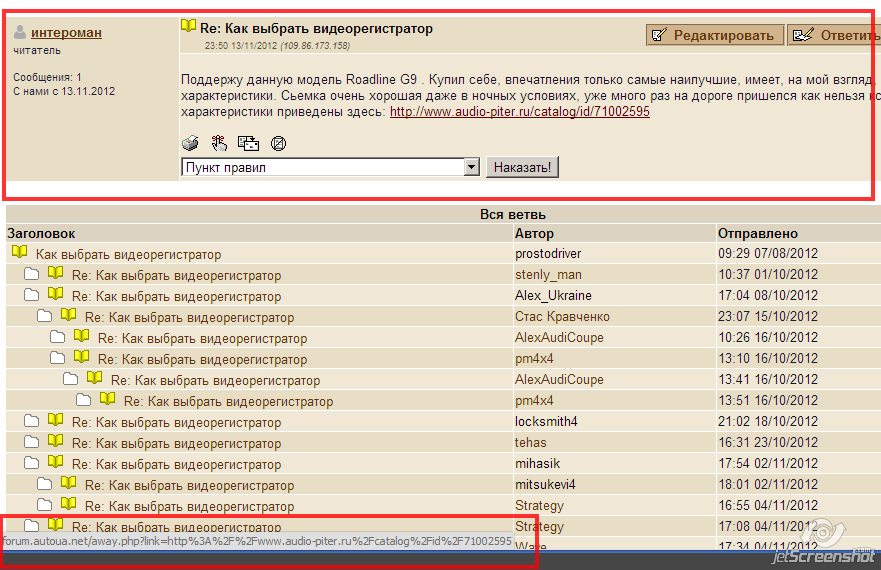Open the root thread post by prostodriver
881x570 pixels.
tap(128, 254)
